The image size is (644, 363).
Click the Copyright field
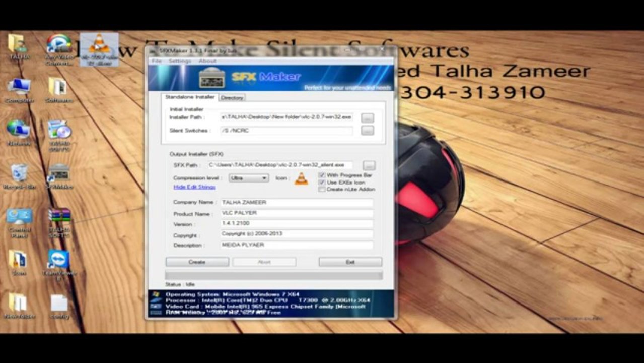(297, 234)
